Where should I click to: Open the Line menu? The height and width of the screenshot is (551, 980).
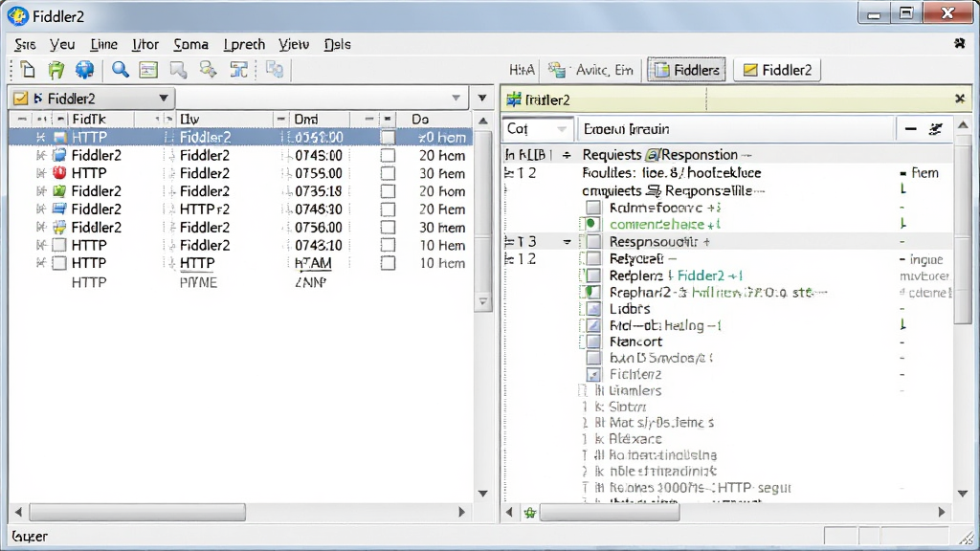click(103, 44)
